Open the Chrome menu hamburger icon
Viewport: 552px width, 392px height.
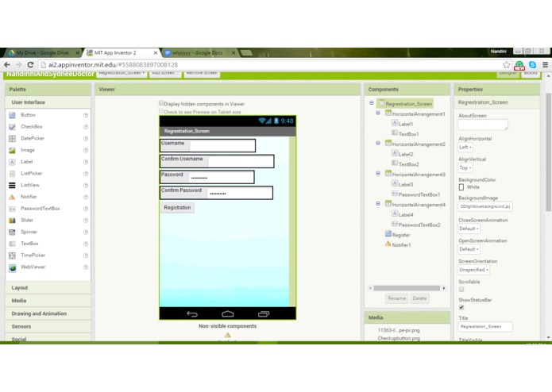click(x=545, y=65)
